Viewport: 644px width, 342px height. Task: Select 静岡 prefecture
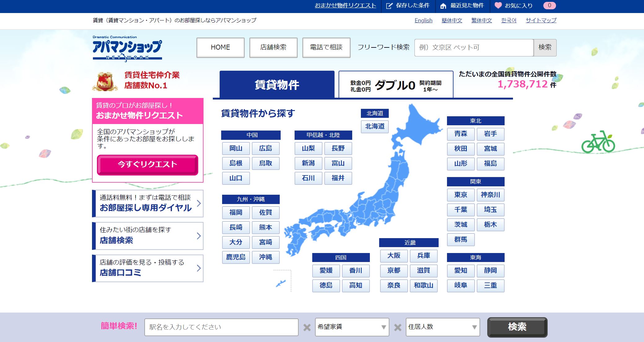tap(490, 270)
